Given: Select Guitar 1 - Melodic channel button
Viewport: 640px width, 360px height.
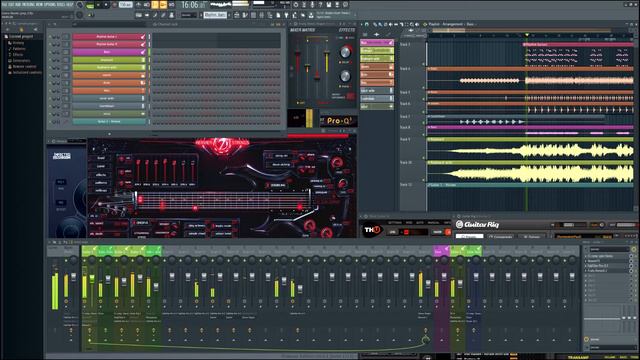Looking at the screenshot, I should coord(109,122).
